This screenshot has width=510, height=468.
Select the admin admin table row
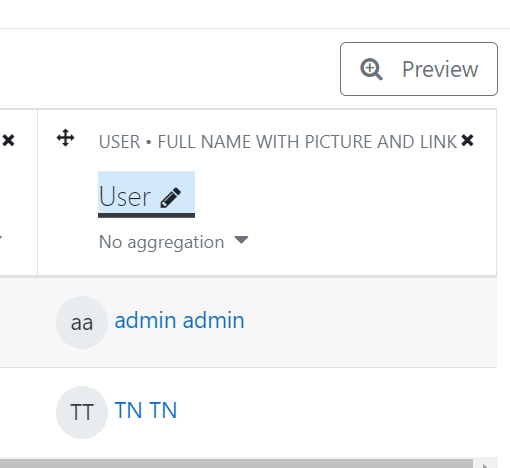coord(248,322)
